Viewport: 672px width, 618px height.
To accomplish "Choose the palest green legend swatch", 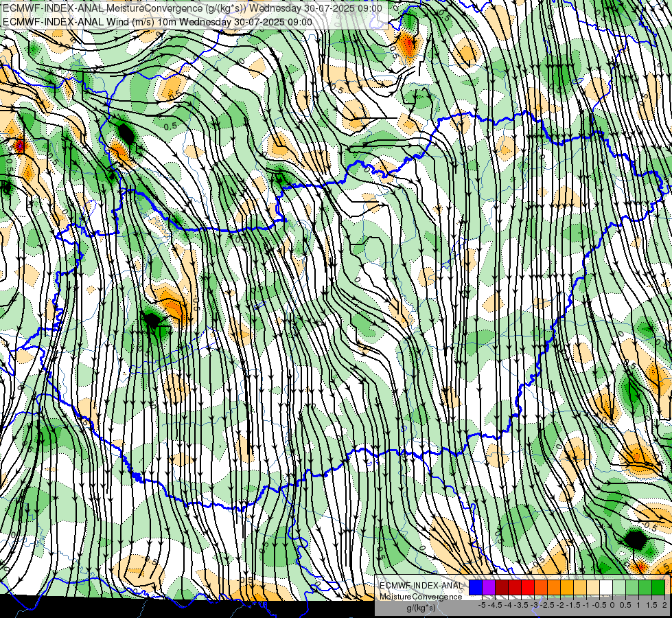I will click(x=619, y=587).
